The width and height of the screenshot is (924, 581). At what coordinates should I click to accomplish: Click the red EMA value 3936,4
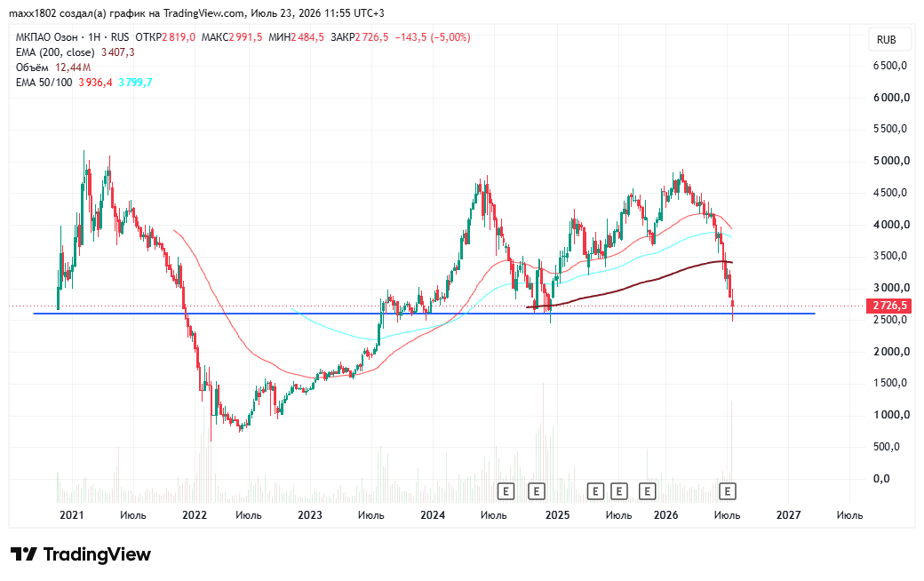[95, 83]
